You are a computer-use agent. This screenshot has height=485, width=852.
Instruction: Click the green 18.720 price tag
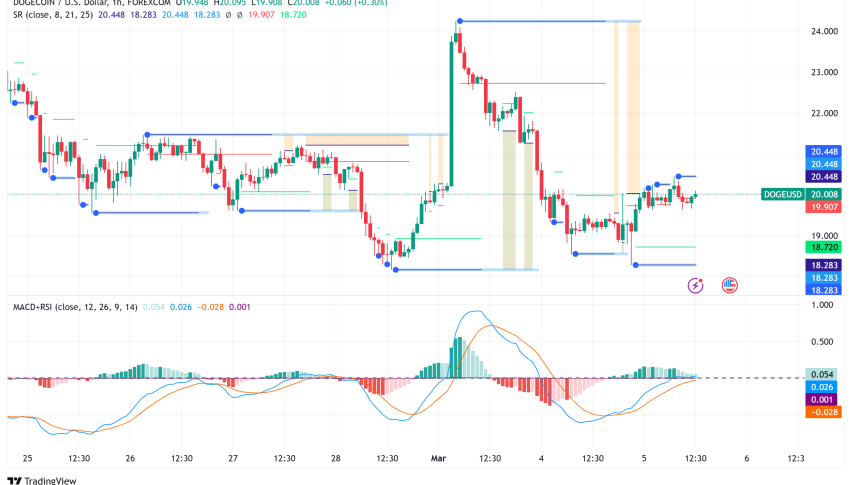[x=824, y=247]
